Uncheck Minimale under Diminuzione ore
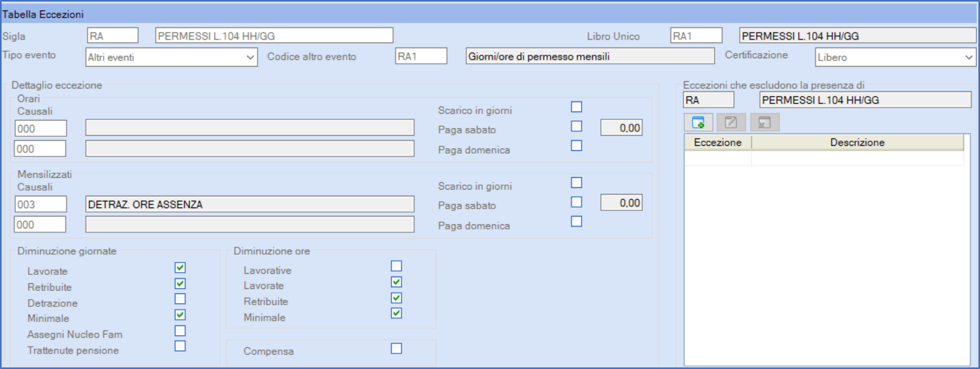 [396, 313]
